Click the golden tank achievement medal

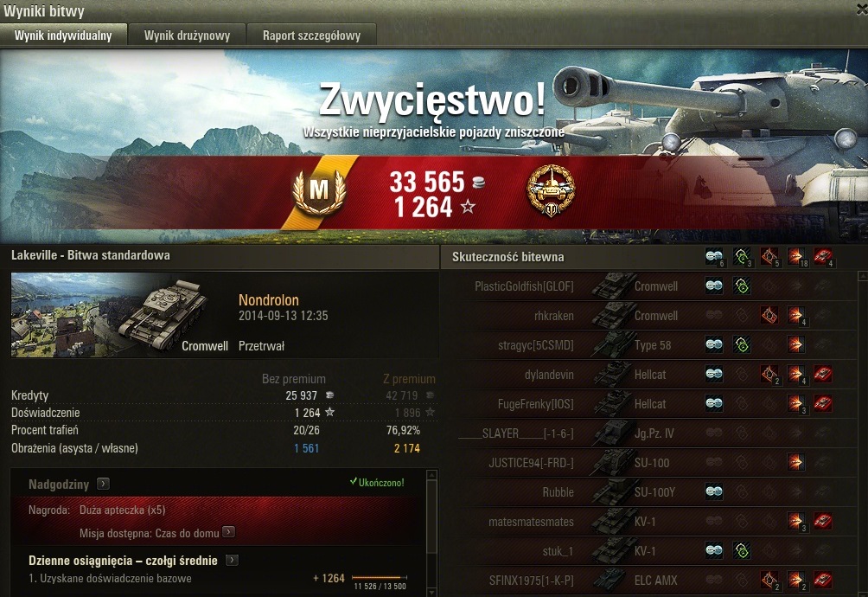click(x=550, y=190)
